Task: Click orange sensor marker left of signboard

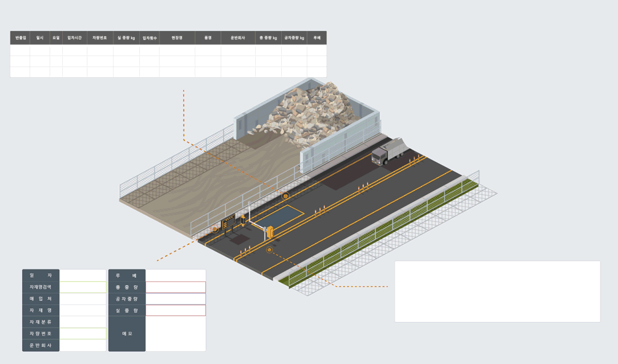Action: 215,229
